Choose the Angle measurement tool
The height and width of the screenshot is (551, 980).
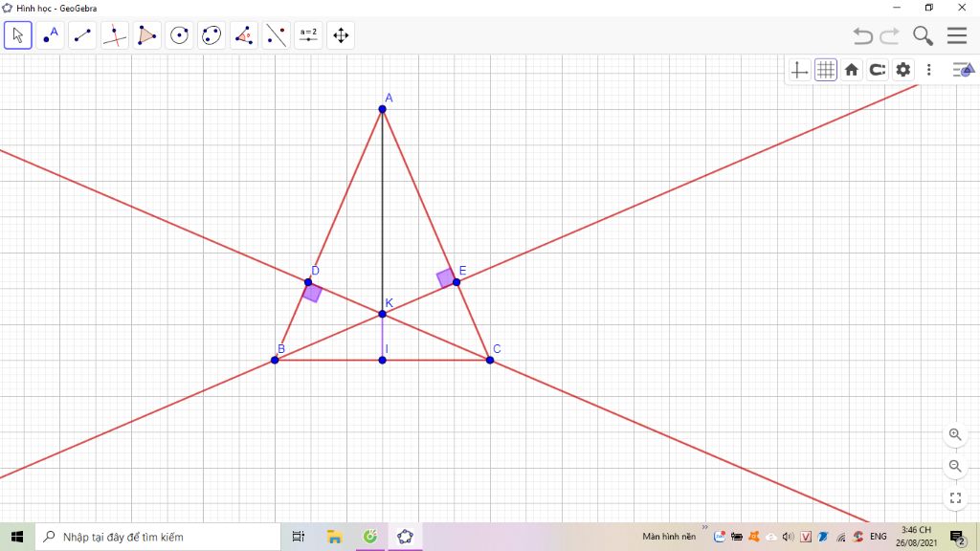click(x=244, y=35)
